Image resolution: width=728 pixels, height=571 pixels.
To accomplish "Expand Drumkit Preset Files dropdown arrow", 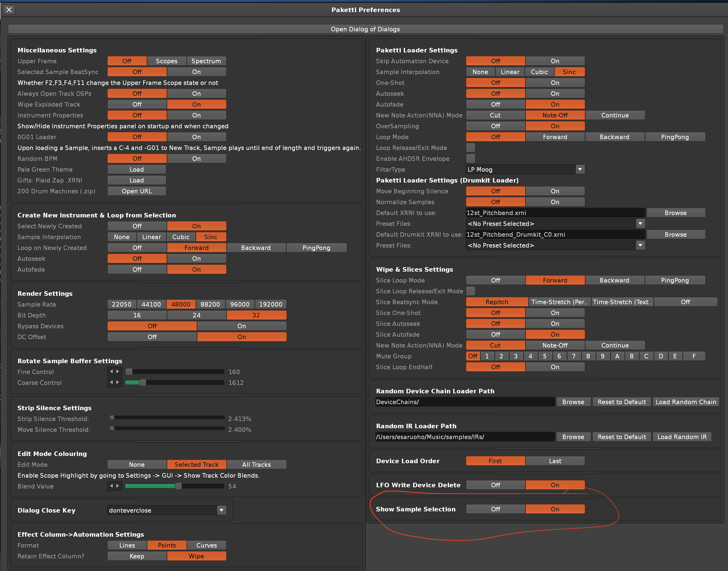I will [640, 245].
